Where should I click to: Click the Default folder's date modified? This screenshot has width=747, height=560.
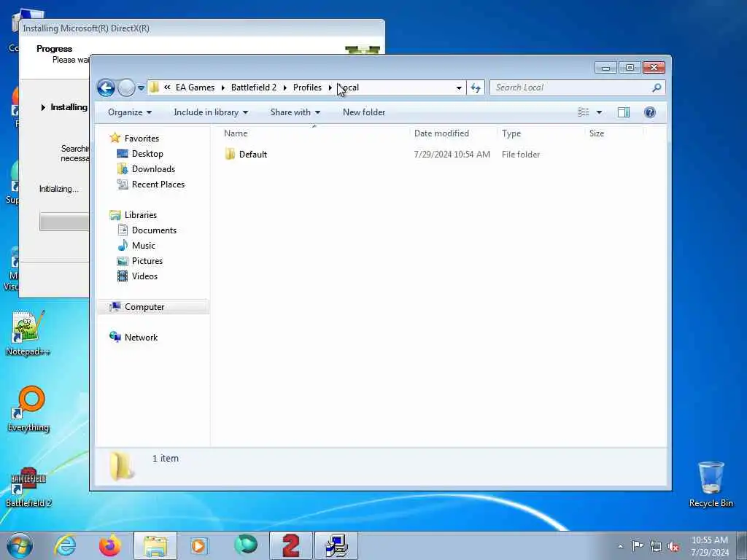(x=452, y=155)
